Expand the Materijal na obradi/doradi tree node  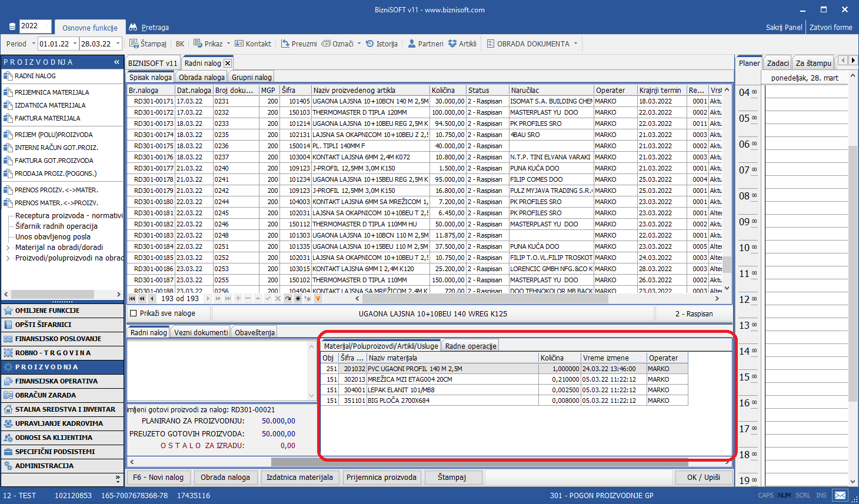coord(8,248)
